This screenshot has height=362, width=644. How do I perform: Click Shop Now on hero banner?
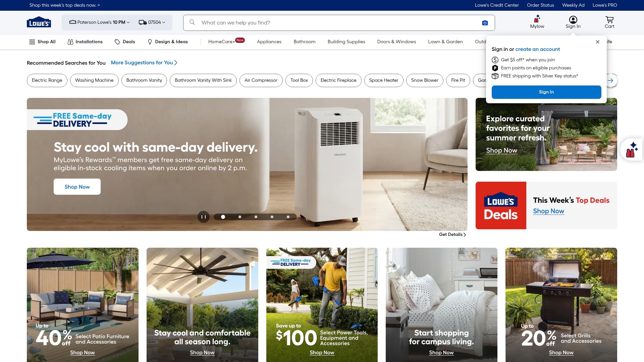coord(77,187)
